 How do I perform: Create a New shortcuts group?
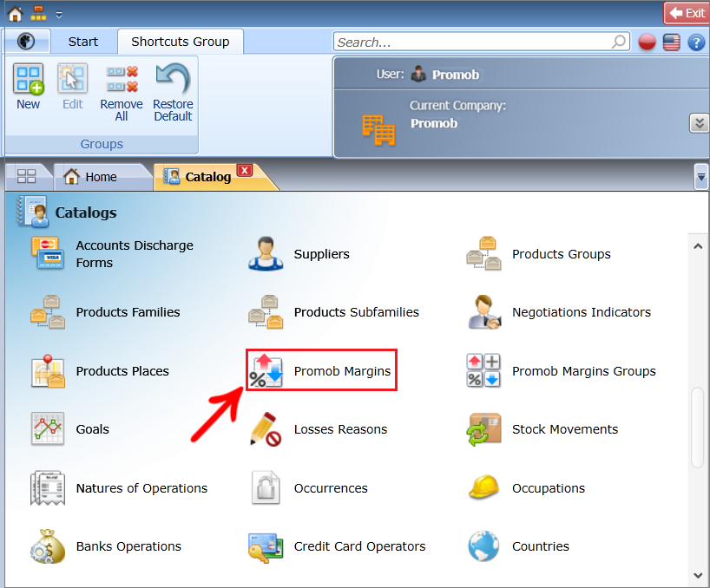point(29,87)
